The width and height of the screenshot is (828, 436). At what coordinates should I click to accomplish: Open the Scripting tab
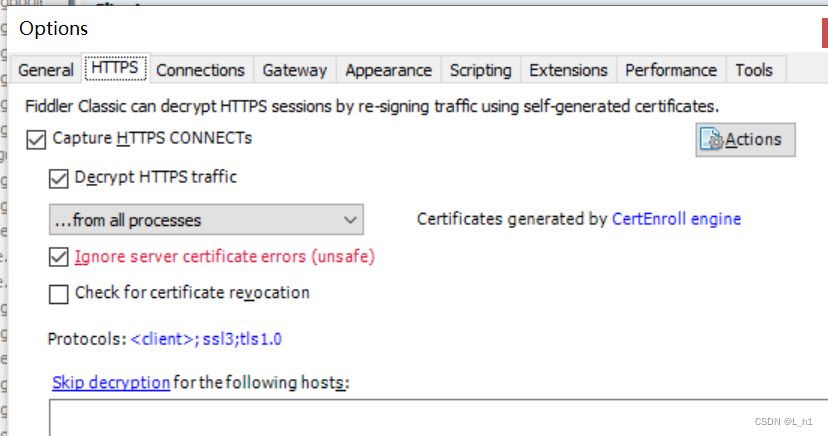tap(481, 70)
